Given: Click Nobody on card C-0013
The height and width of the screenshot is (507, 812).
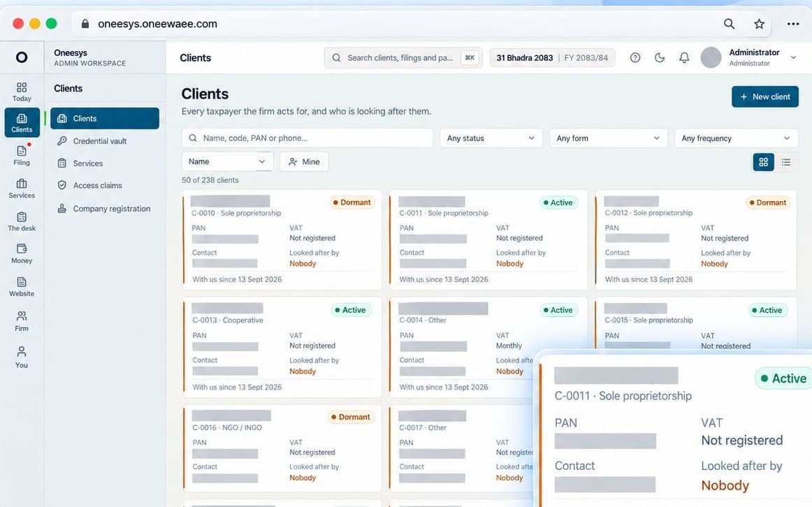Looking at the screenshot, I should (x=303, y=372).
